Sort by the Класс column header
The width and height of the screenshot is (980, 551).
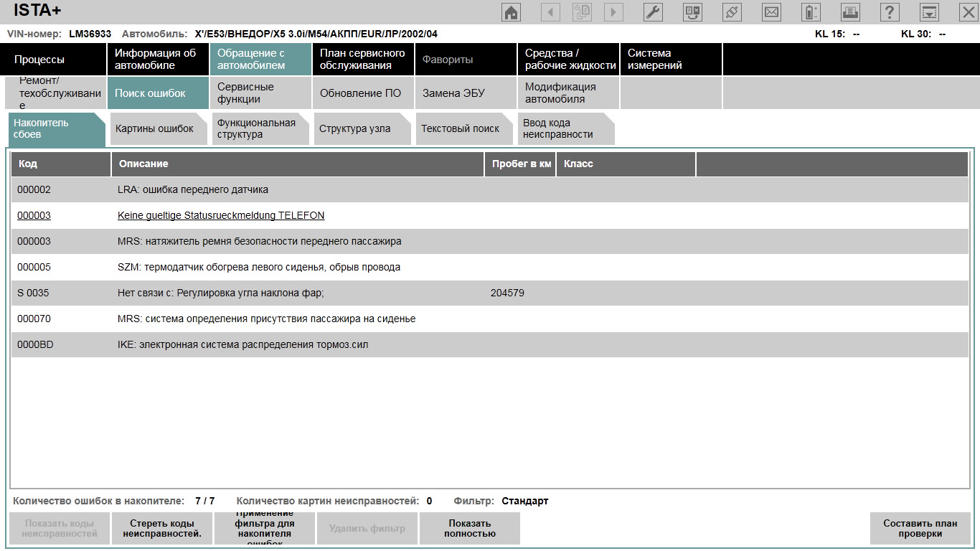click(x=626, y=164)
